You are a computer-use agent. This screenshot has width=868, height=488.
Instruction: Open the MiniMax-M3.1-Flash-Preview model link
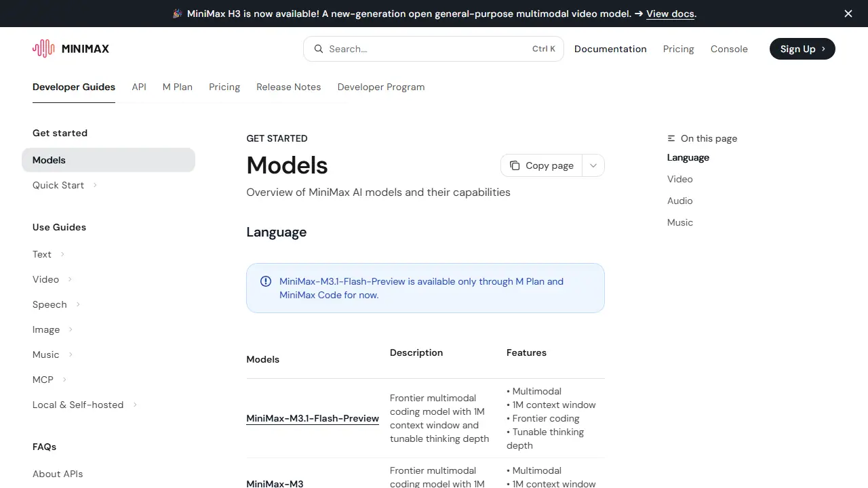coord(313,418)
